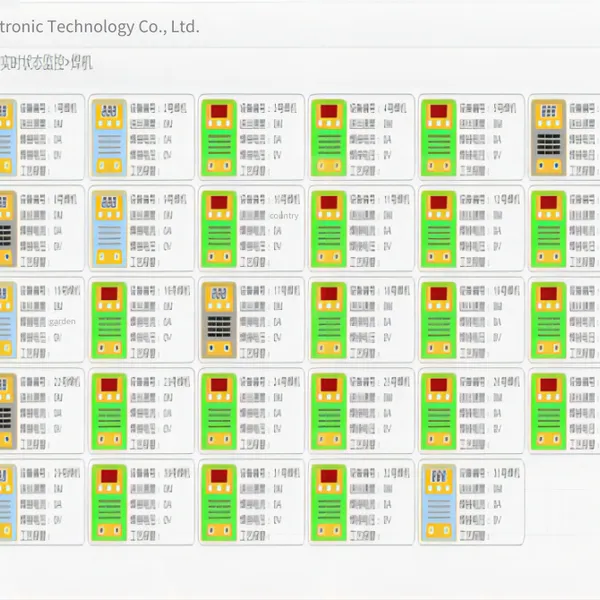
Task: Click the gray welder icon on card 17号焊机
Action: coord(219,320)
